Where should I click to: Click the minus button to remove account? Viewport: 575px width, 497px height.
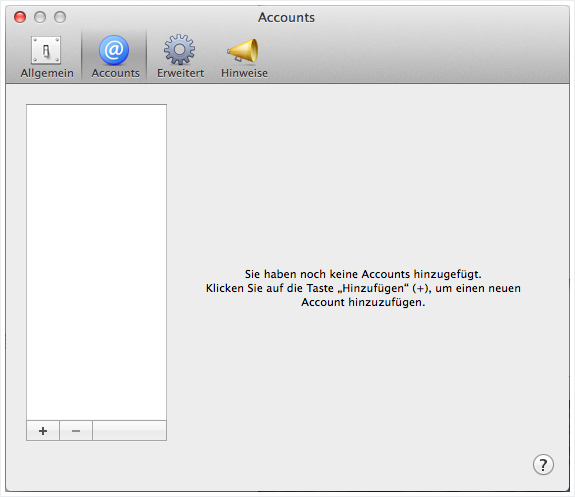[76, 431]
